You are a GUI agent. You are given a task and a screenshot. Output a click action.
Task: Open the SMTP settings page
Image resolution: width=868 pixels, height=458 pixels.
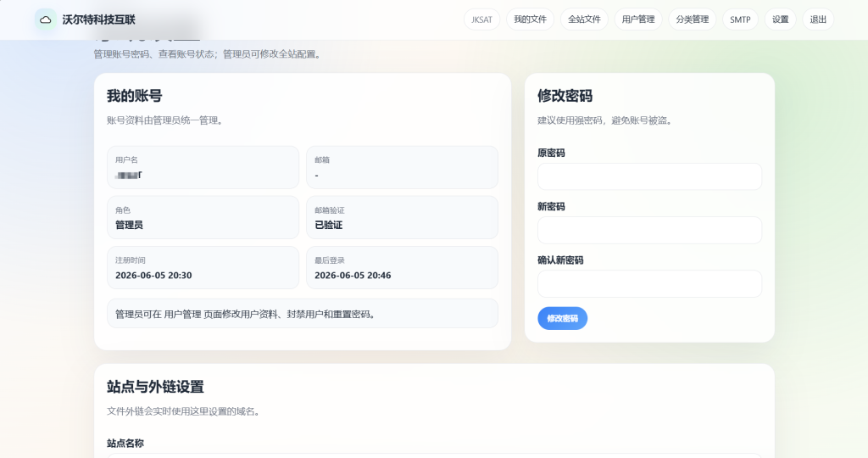pyautogui.click(x=740, y=20)
